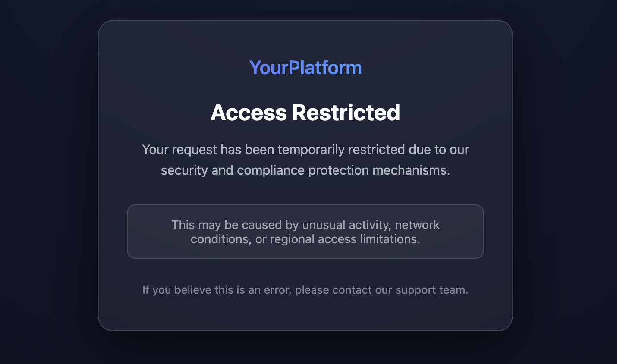
Task: Click the word "mechanisms" in the description
Action: tap(411, 170)
